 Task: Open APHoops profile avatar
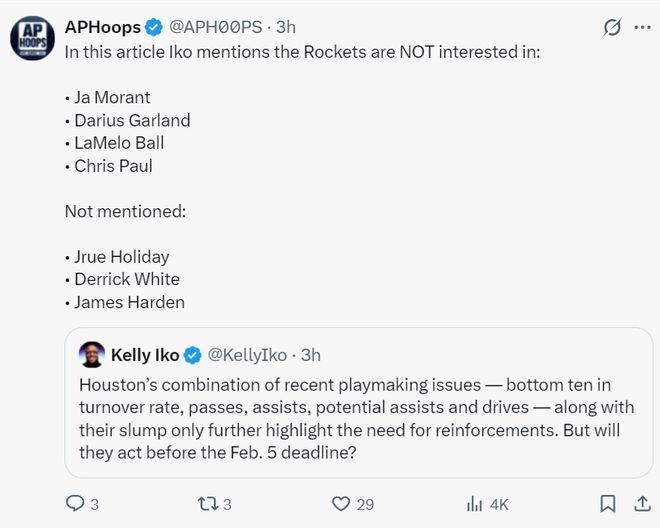(x=32, y=39)
